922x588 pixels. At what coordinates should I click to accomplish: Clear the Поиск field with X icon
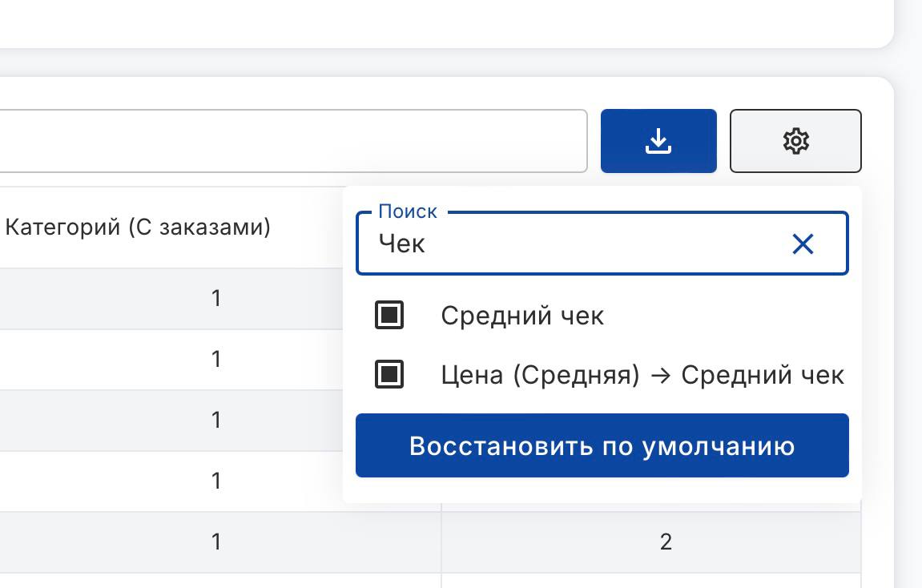coord(802,244)
